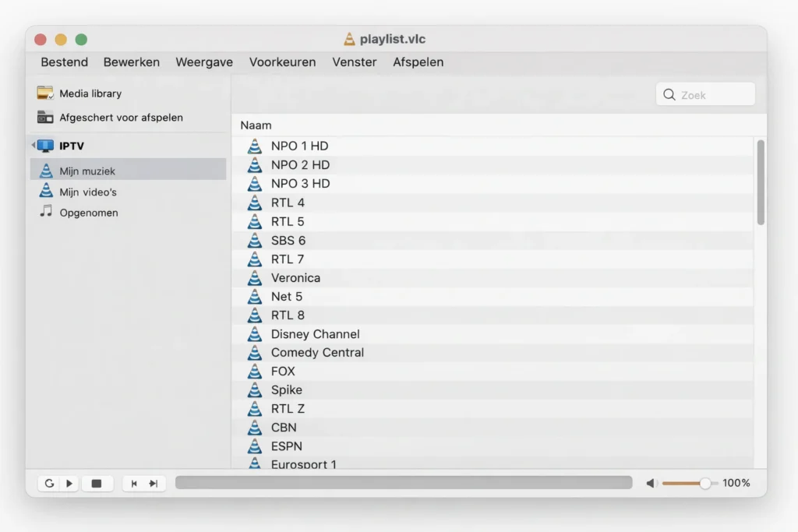Select the RTL 7 channel
This screenshot has width=798, height=532.
[493, 259]
